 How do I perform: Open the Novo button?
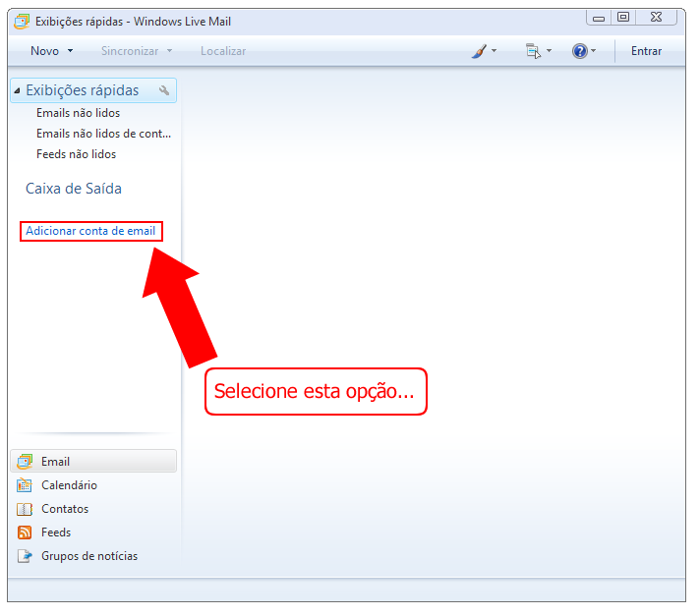tap(44, 51)
